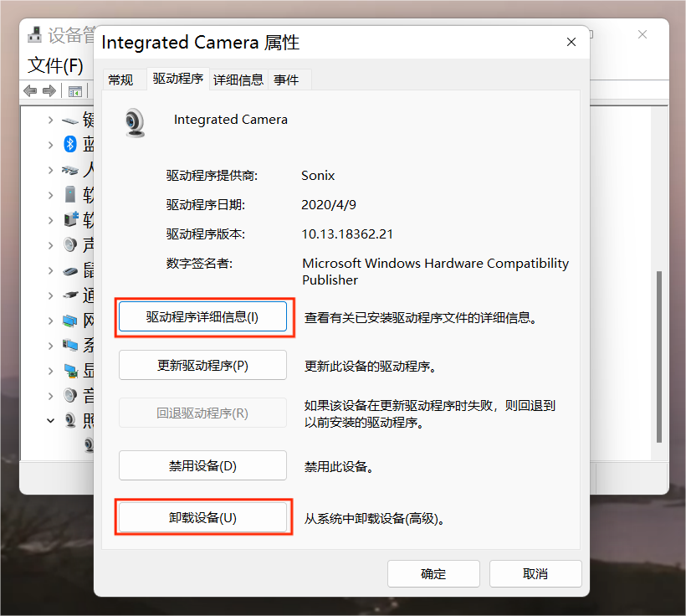686x616 pixels.
Task: Click the 更新驱动程序(P) button
Action: (x=202, y=366)
